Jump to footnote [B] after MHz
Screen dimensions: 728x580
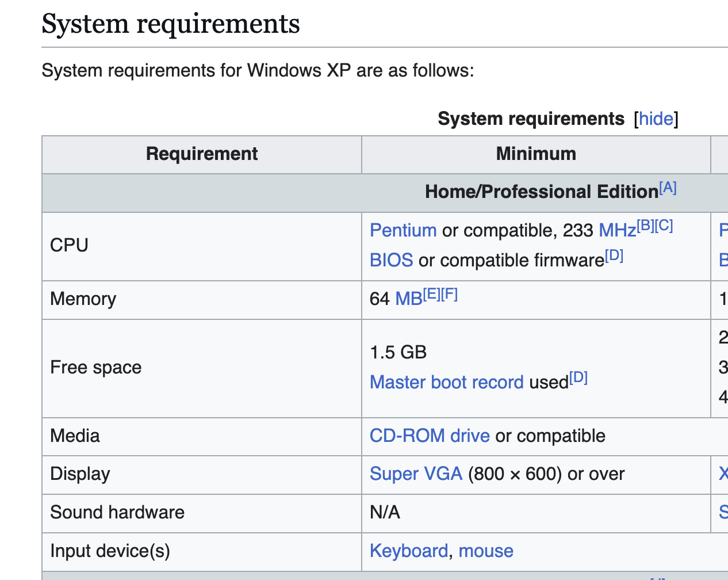(x=645, y=225)
